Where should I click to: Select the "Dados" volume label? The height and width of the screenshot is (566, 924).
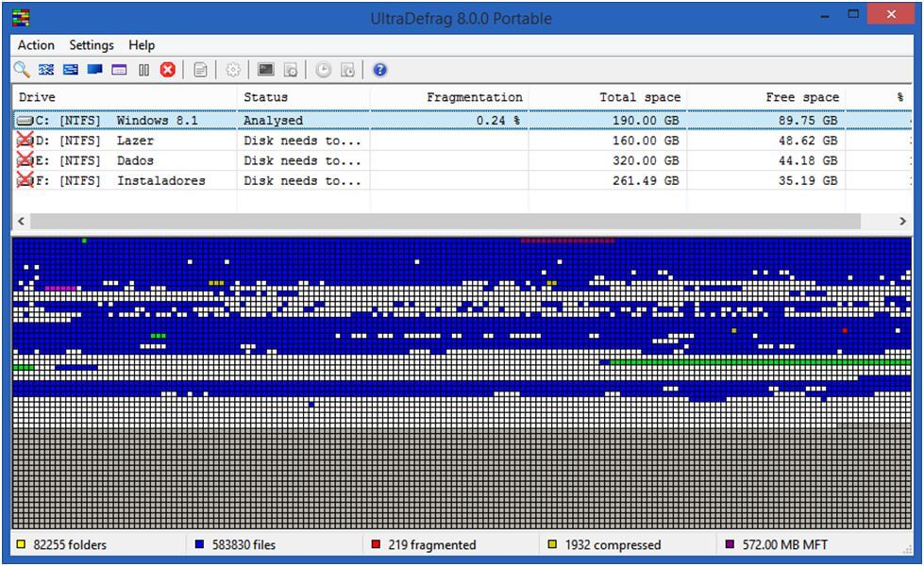[x=135, y=160]
